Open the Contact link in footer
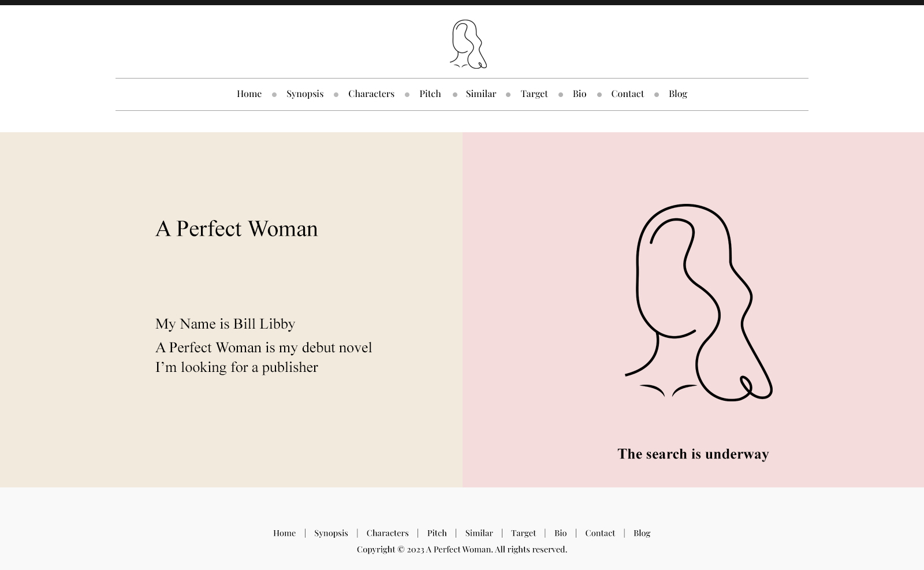This screenshot has width=924, height=570. pos(600,533)
